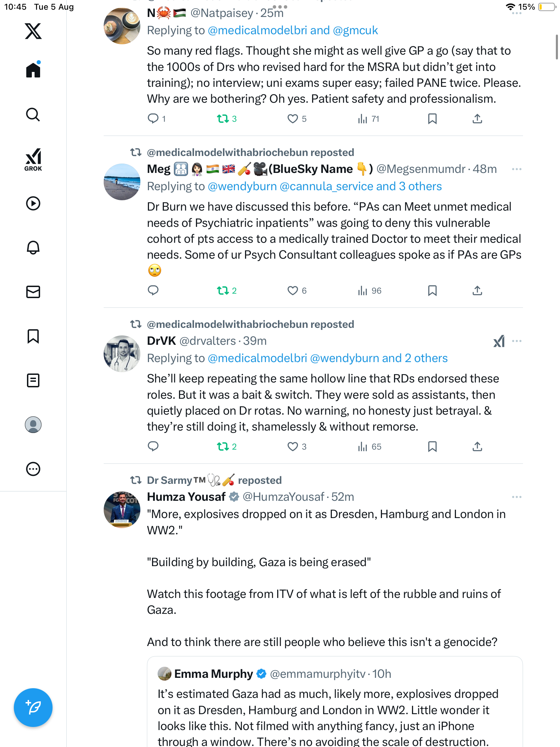
Task: Open Grok from the sidebar
Action: point(33,159)
